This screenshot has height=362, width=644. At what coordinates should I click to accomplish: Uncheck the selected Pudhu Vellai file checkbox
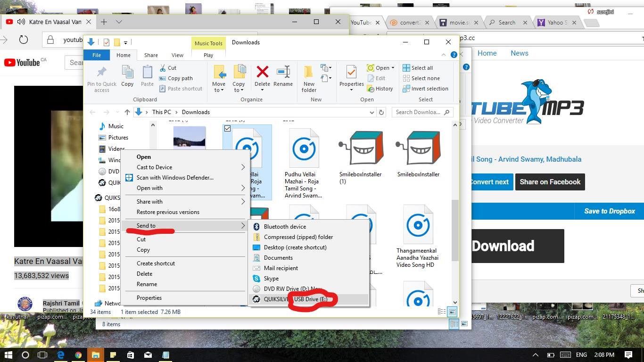click(x=228, y=128)
